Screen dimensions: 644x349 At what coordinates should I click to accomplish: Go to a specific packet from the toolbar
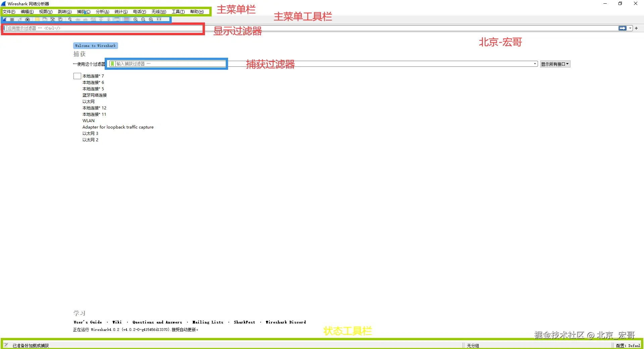[x=93, y=19]
